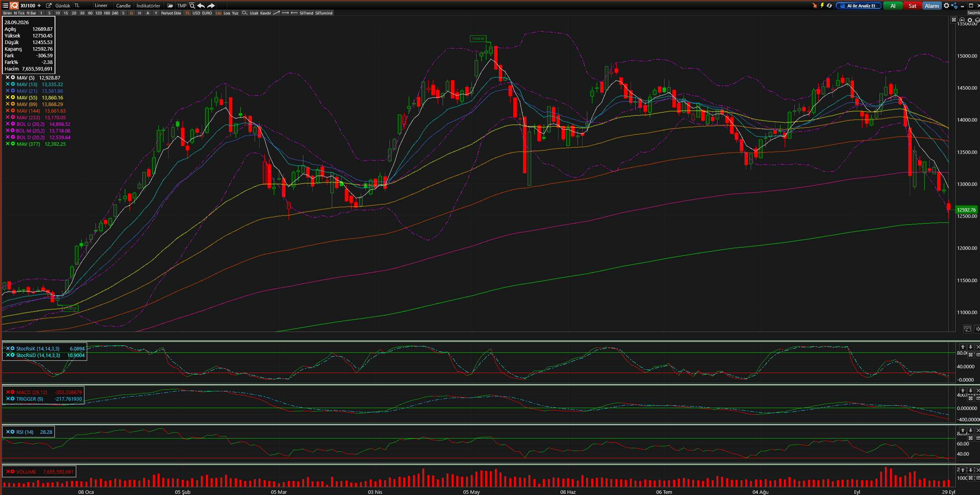The height and width of the screenshot is (495, 980).
Task: Select the 60-minute period tab
Action: point(90,13)
